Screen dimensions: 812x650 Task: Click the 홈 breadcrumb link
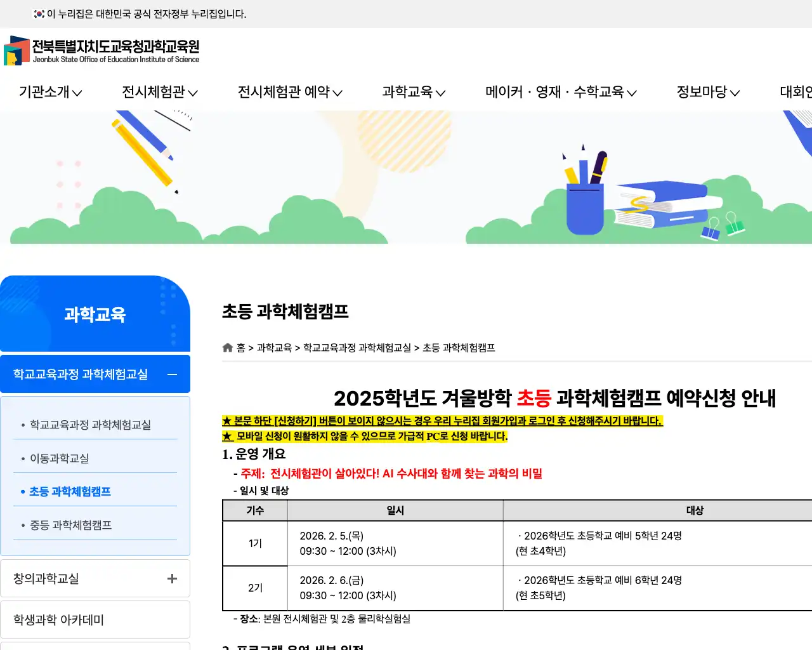(x=241, y=347)
